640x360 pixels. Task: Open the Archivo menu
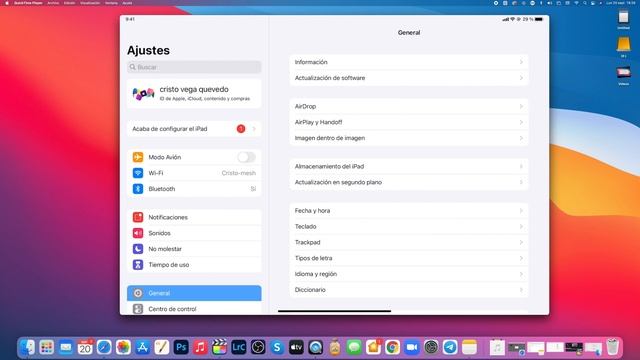(x=53, y=3)
